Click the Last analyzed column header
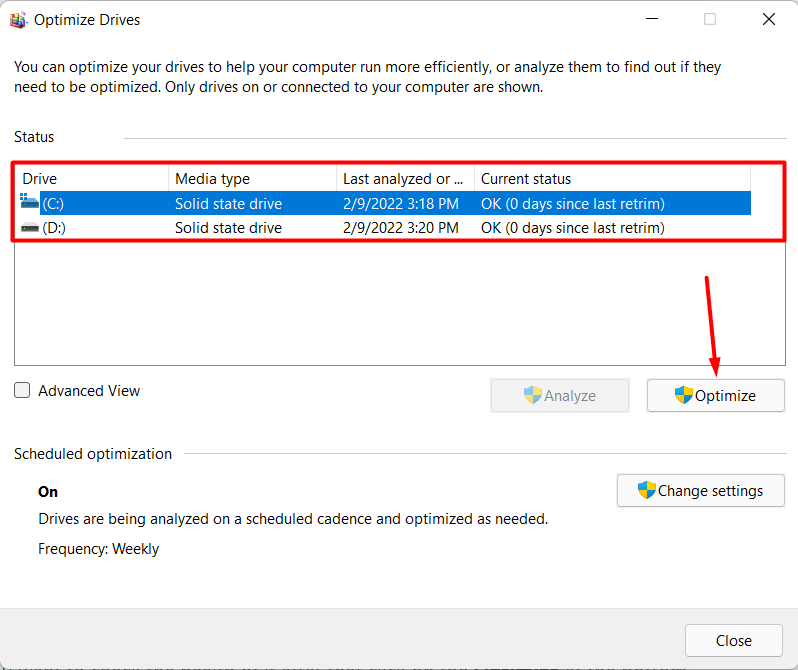 click(x=404, y=179)
